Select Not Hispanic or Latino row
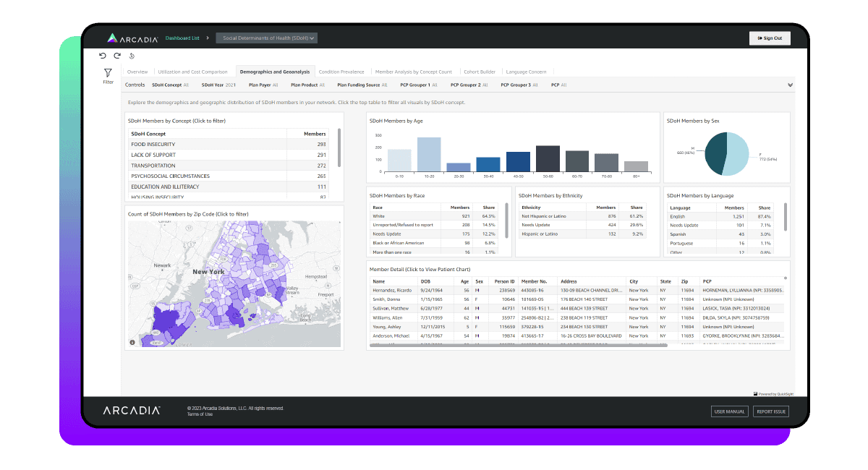This screenshot has height=470, width=868. click(584, 216)
